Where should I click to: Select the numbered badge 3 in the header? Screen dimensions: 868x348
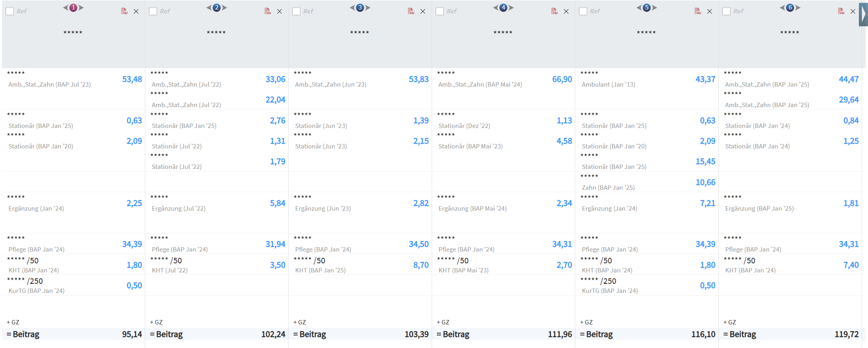360,7
